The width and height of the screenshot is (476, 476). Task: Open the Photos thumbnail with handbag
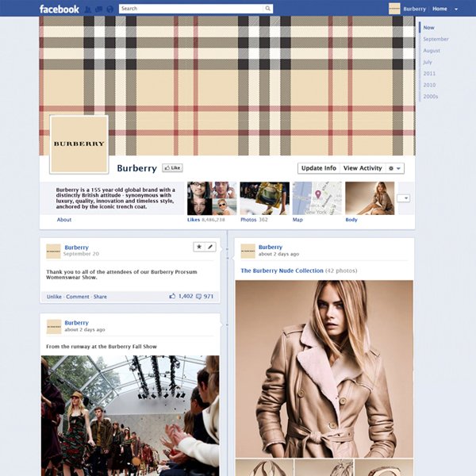[265, 198]
